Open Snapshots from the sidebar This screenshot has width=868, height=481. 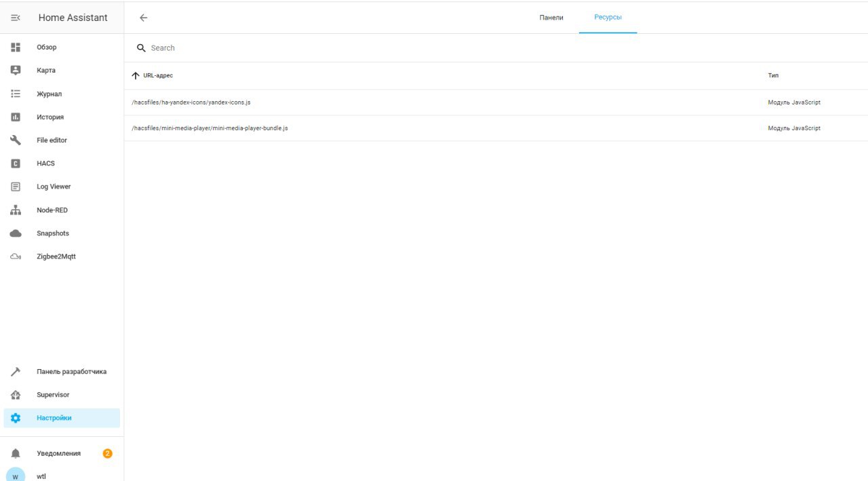62,233
